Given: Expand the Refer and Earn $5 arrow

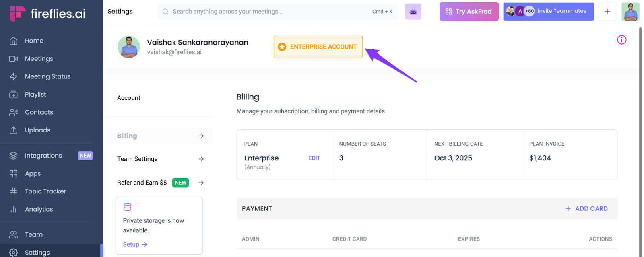Looking at the screenshot, I should pos(201,183).
